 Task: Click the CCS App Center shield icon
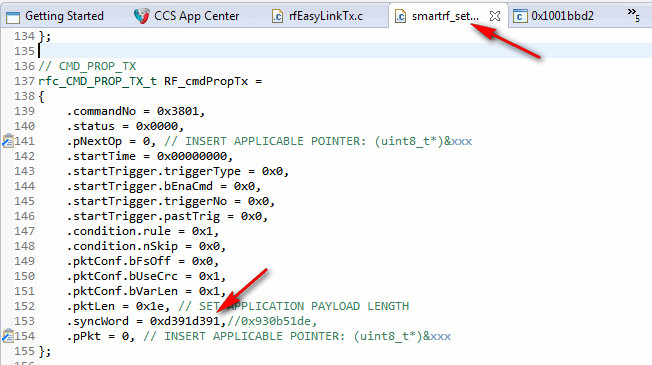pos(141,16)
